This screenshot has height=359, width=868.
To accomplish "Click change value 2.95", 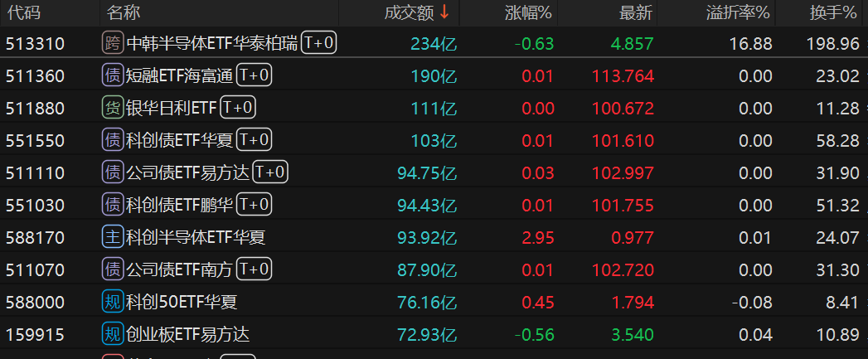I will click(538, 238).
